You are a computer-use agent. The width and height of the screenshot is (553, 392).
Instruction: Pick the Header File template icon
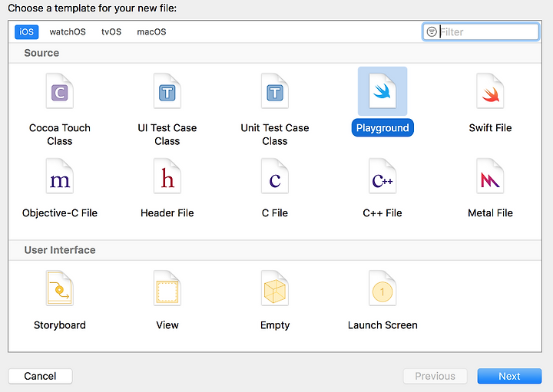[x=167, y=176]
